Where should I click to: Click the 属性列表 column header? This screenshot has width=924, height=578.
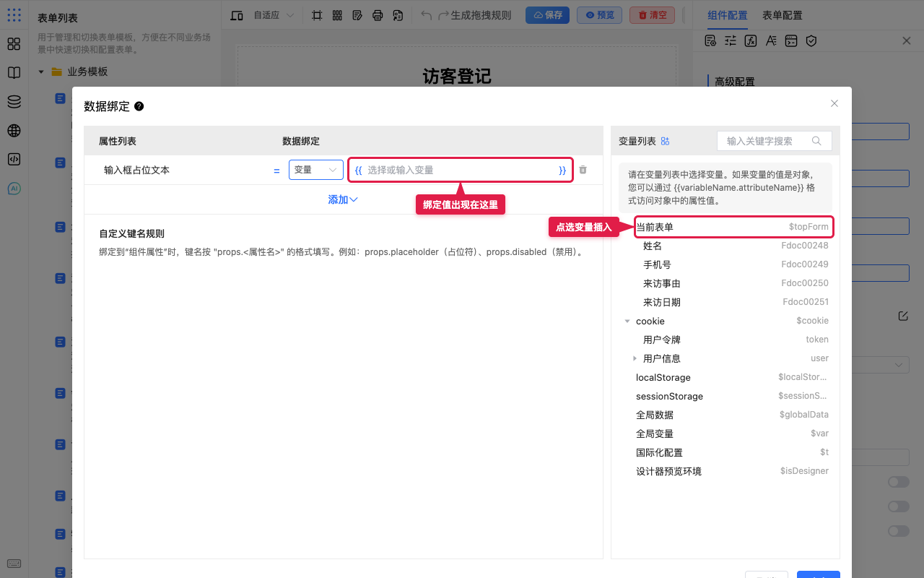click(x=118, y=141)
